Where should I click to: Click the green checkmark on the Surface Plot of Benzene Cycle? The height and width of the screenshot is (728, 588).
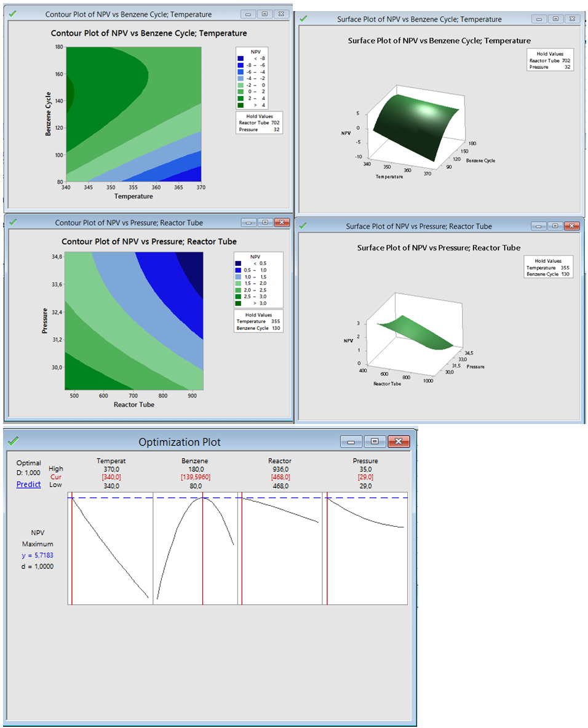(x=303, y=19)
